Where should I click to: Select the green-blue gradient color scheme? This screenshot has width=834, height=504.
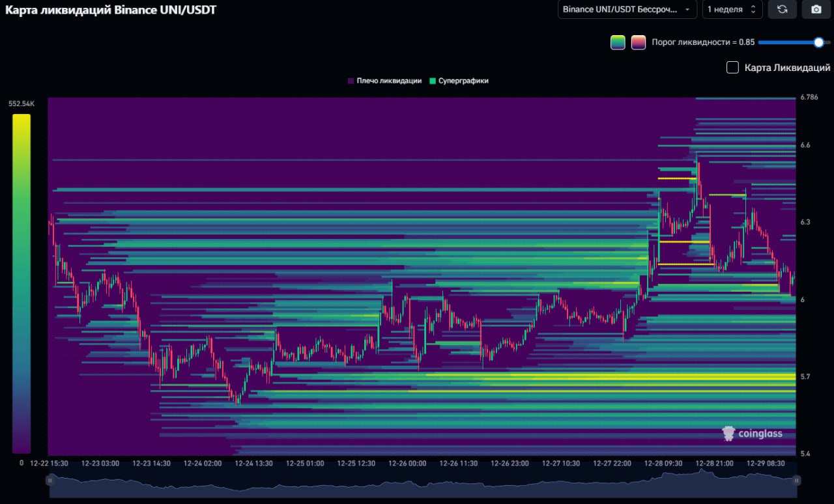(x=618, y=42)
